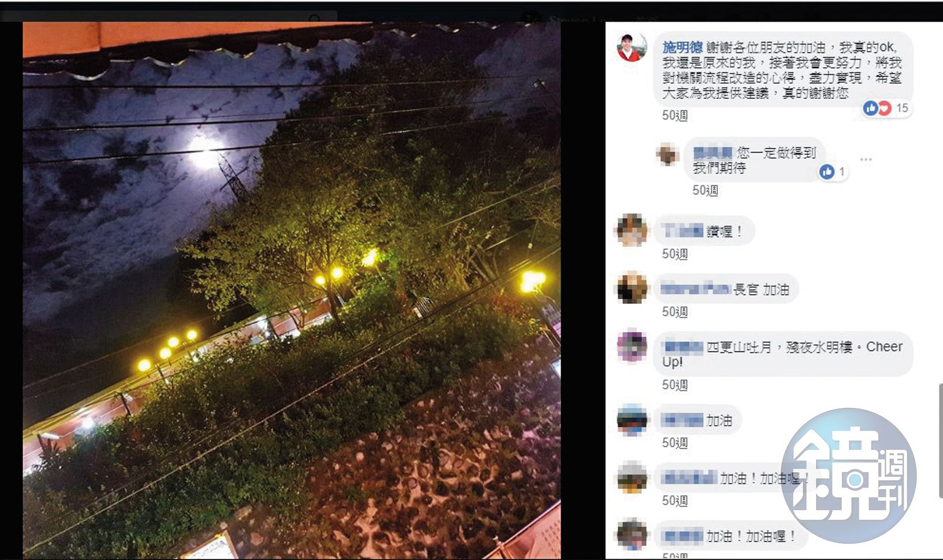Click the 50週 timestamp under 長官 加油
The image size is (943, 560).
(674, 312)
